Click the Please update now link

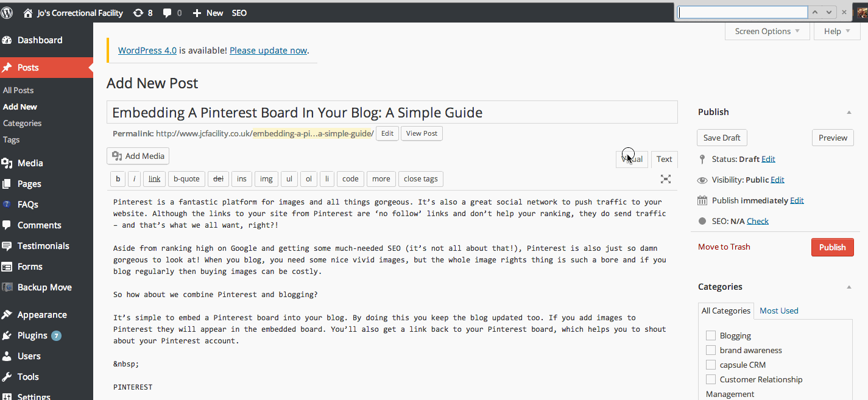click(x=268, y=50)
